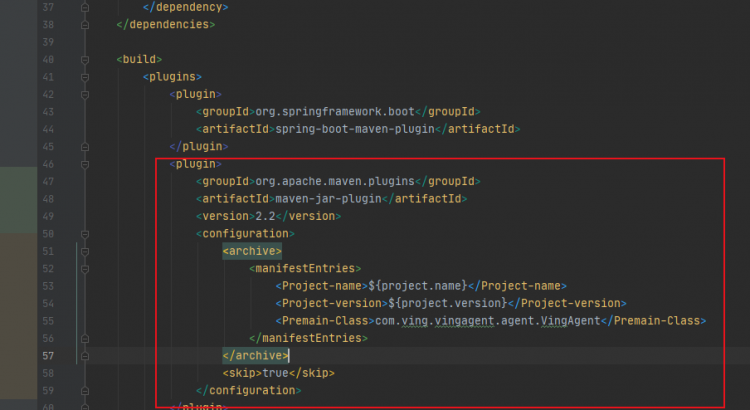Image resolution: width=750 pixels, height=410 pixels.
Task: Click the closing dependencies fold marker on line 38
Action: 84,24
